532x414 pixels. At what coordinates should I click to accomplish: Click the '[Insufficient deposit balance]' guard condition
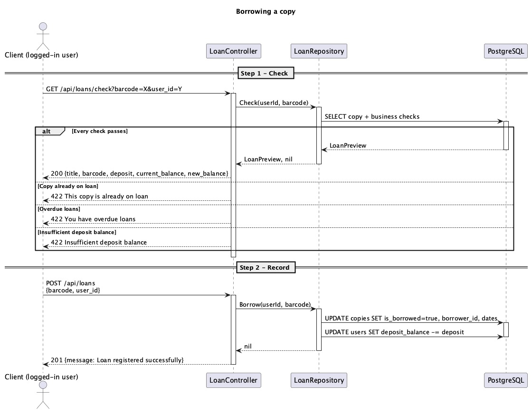[x=76, y=232]
